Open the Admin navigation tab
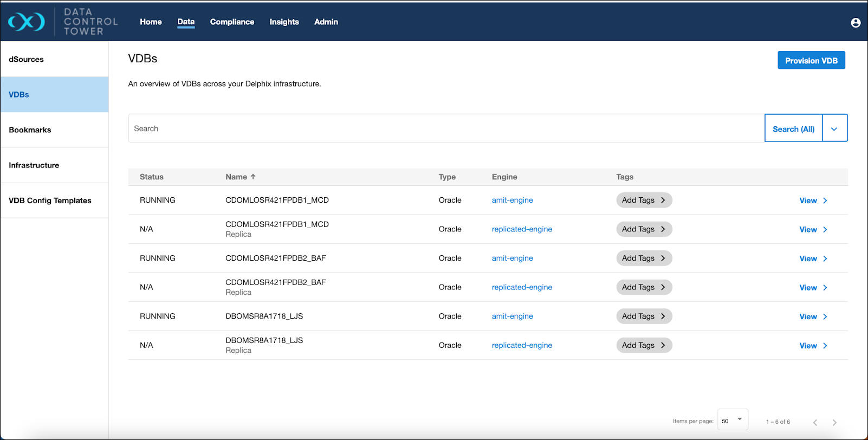Screen dimensions: 868x440 coord(326,22)
